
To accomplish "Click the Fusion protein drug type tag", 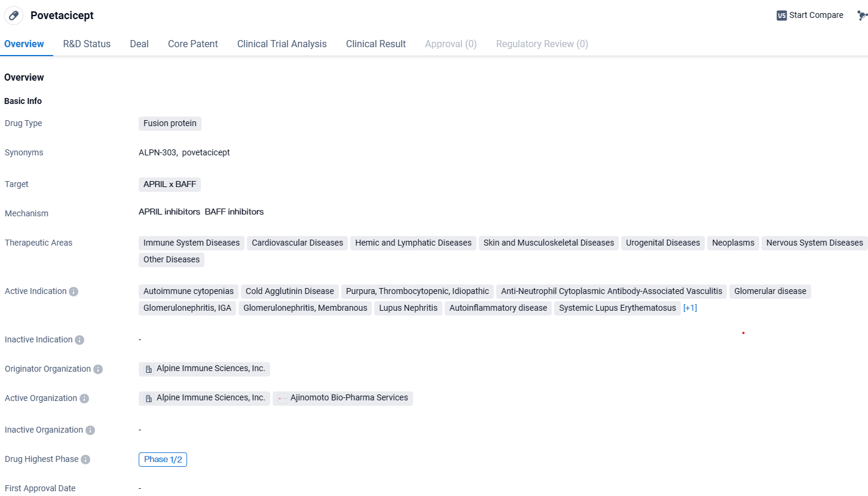I will click(170, 124).
